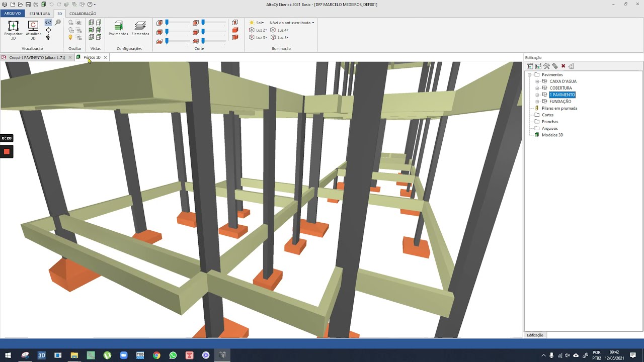Click the yellow light bulb icon in Ocultar
Image resolution: width=644 pixels, height=362 pixels.
(x=70, y=37)
